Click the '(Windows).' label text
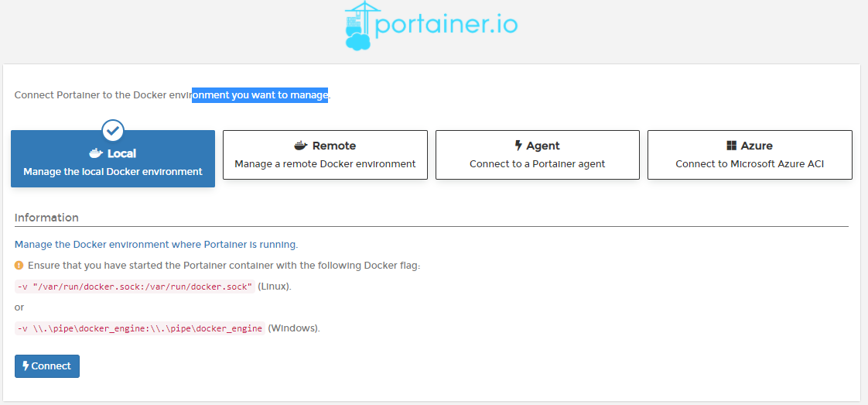 click(294, 328)
